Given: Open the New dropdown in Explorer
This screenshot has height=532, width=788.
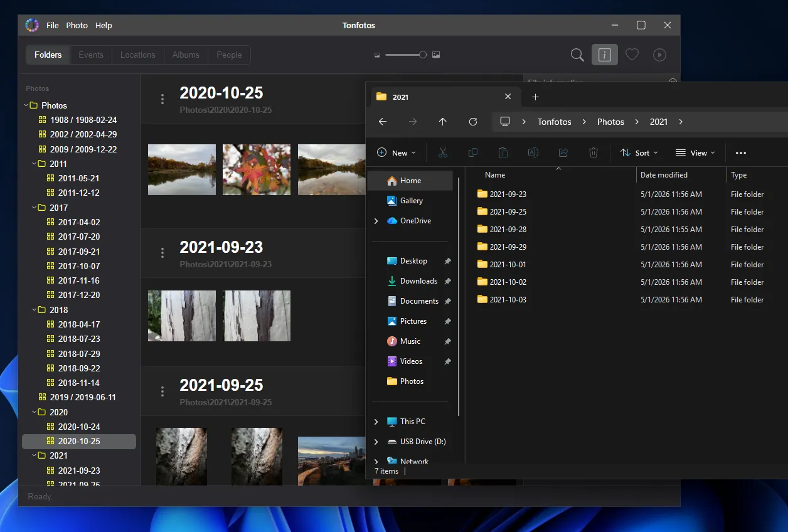Looking at the screenshot, I should (397, 152).
